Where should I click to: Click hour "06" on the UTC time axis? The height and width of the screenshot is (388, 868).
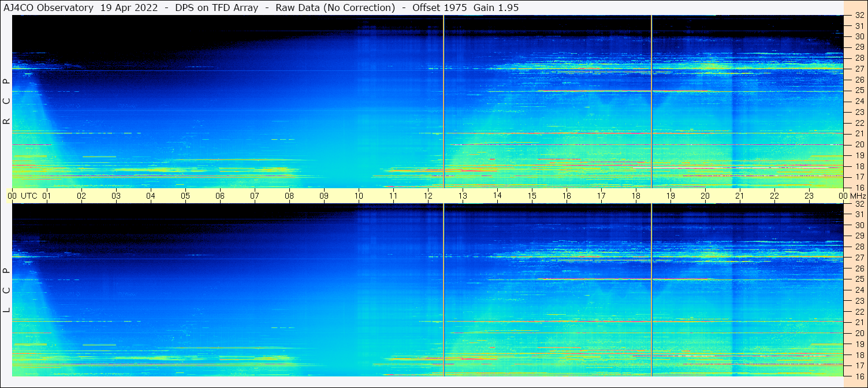tap(220, 196)
